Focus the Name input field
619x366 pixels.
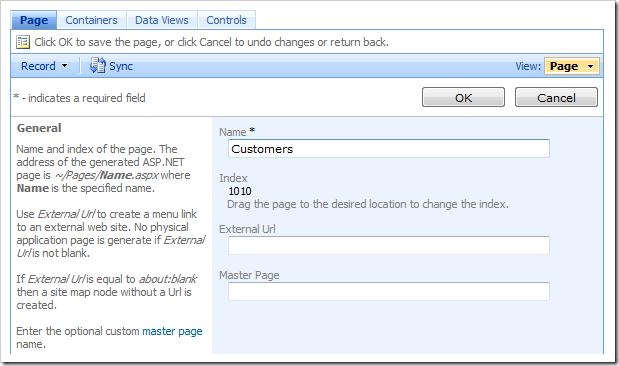389,149
